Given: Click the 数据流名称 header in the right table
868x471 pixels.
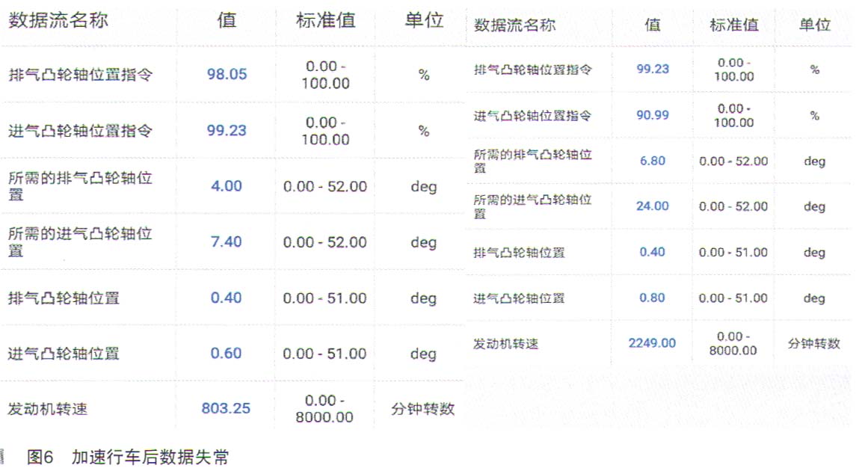Looking at the screenshot, I should click(513, 25).
